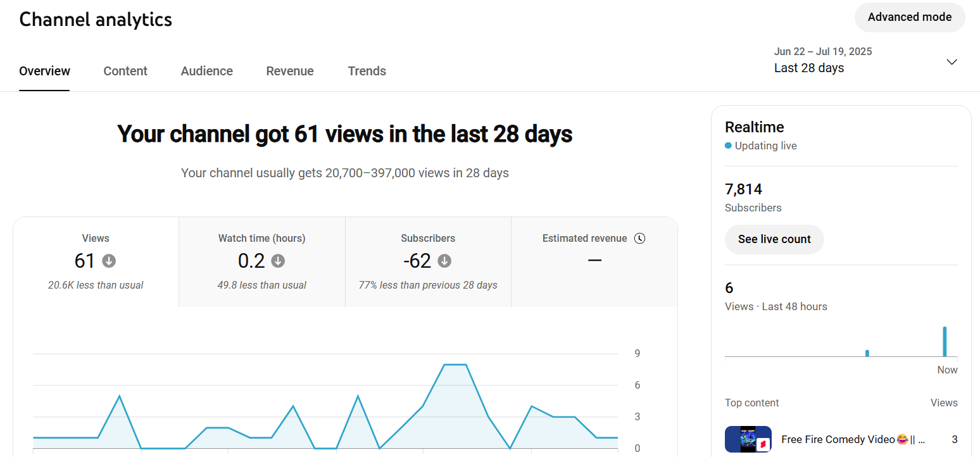
Task: Open the Trends tab
Action: coord(367,71)
